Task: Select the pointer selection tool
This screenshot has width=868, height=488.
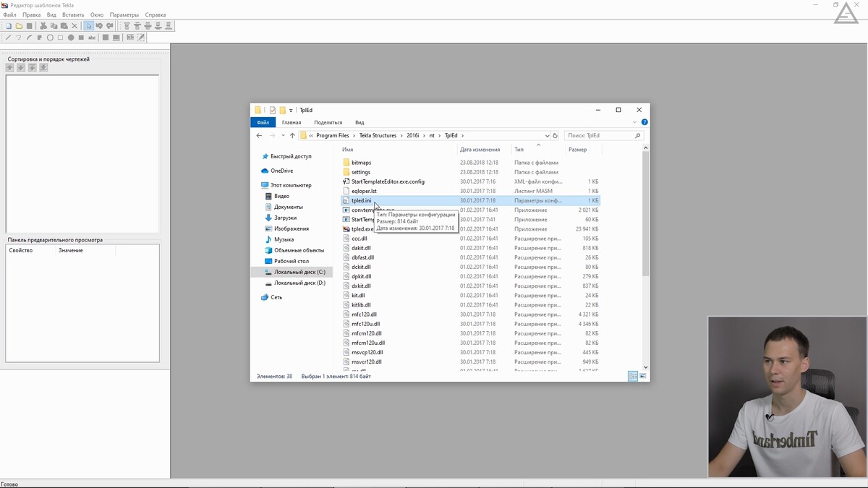Action: [x=89, y=26]
